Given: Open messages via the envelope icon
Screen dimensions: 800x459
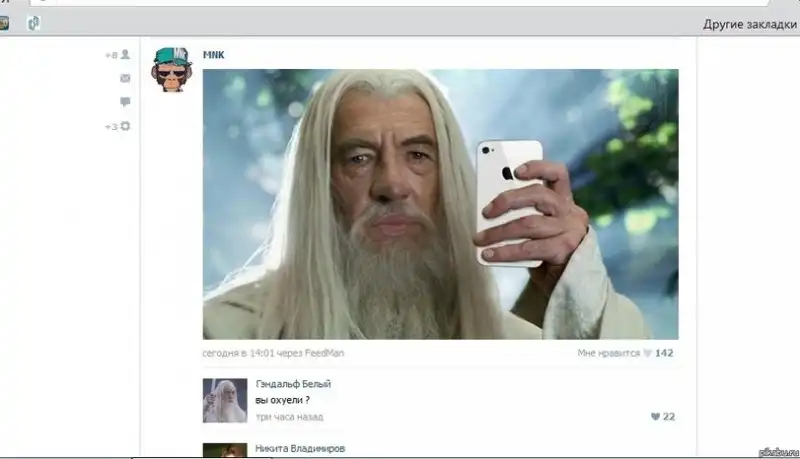Looking at the screenshot, I should click(x=125, y=78).
